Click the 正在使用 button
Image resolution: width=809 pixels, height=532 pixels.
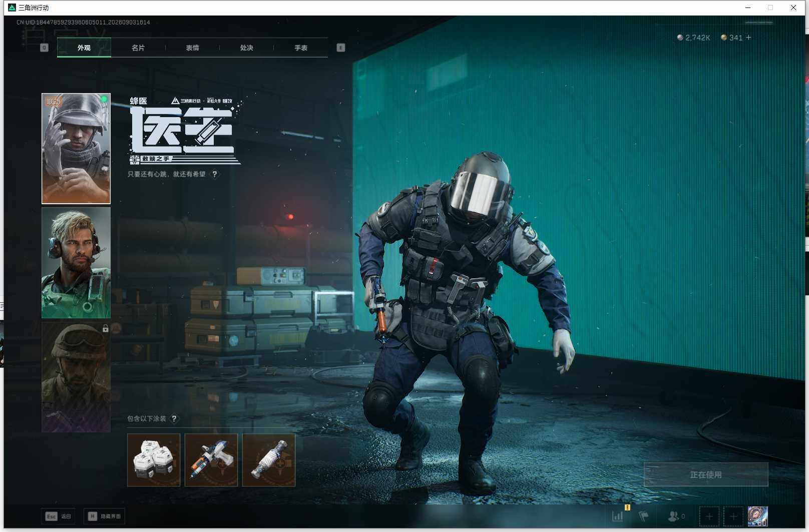tap(706, 474)
